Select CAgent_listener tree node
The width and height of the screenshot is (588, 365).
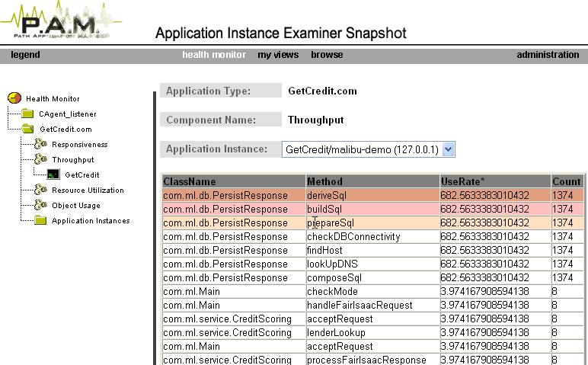tap(68, 114)
